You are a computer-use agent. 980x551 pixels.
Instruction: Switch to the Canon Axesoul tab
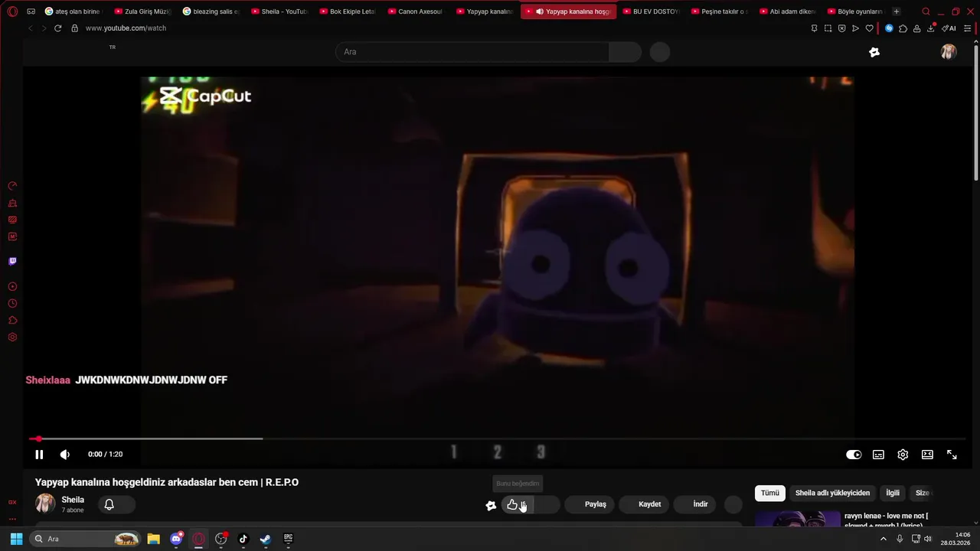415,11
